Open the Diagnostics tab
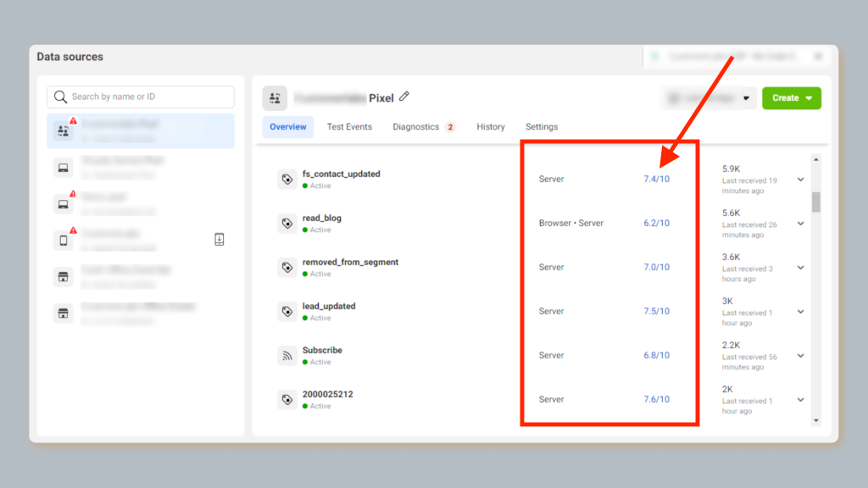868x488 pixels. pos(424,127)
